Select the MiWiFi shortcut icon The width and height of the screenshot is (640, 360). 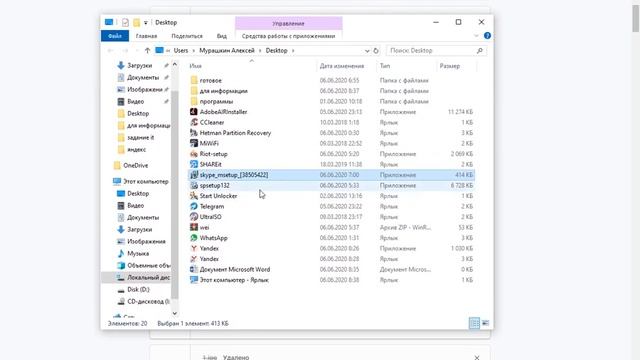pos(194,143)
